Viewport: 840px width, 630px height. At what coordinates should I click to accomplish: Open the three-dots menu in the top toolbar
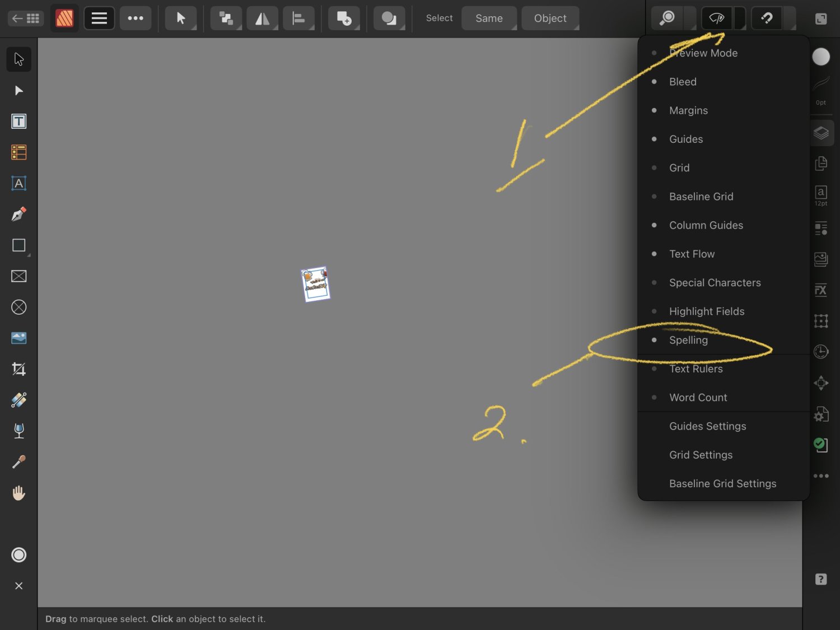click(x=136, y=18)
